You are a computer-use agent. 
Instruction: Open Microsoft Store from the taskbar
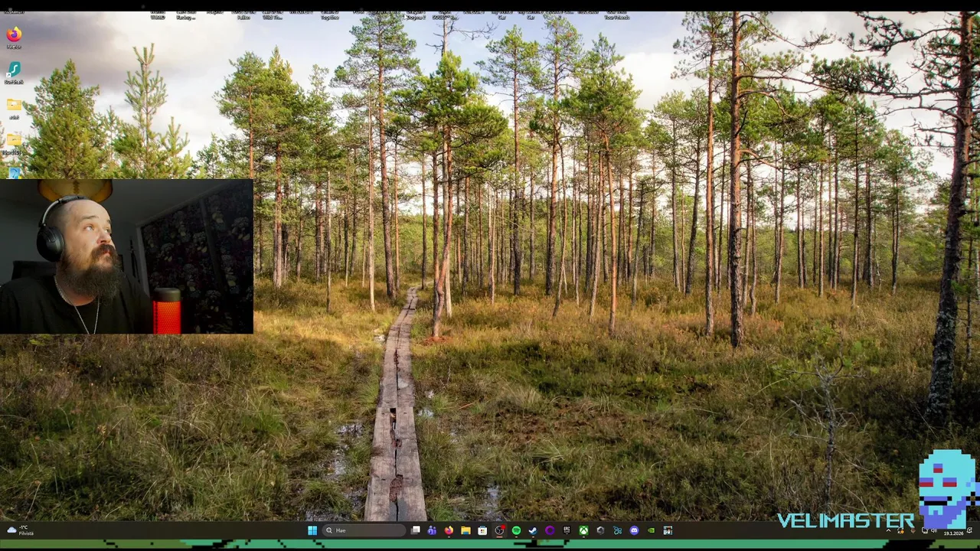(482, 530)
